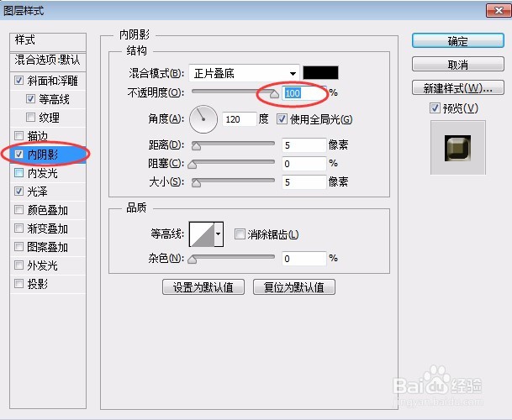This screenshot has width=512, height=420.
Task: Select the 颜色叠加 style row
Action: click(x=48, y=209)
